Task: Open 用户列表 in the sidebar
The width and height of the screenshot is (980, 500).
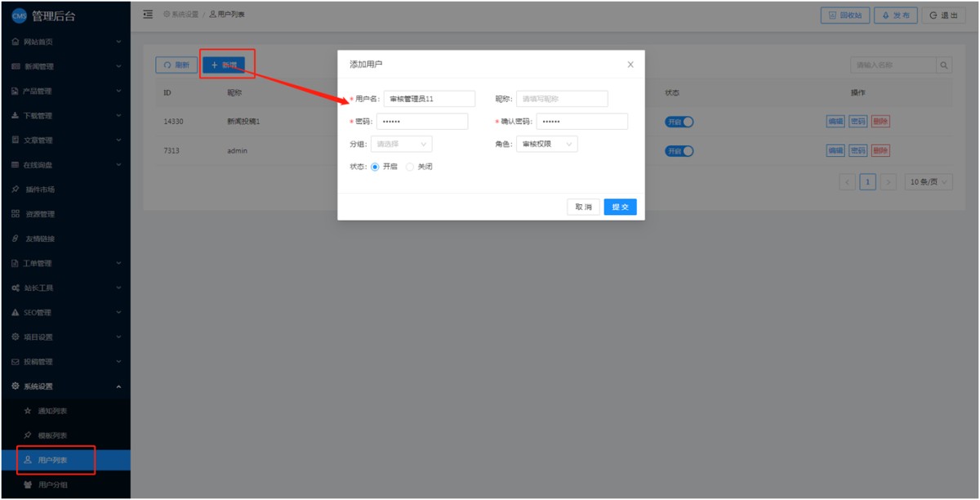Action: click(x=65, y=460)
